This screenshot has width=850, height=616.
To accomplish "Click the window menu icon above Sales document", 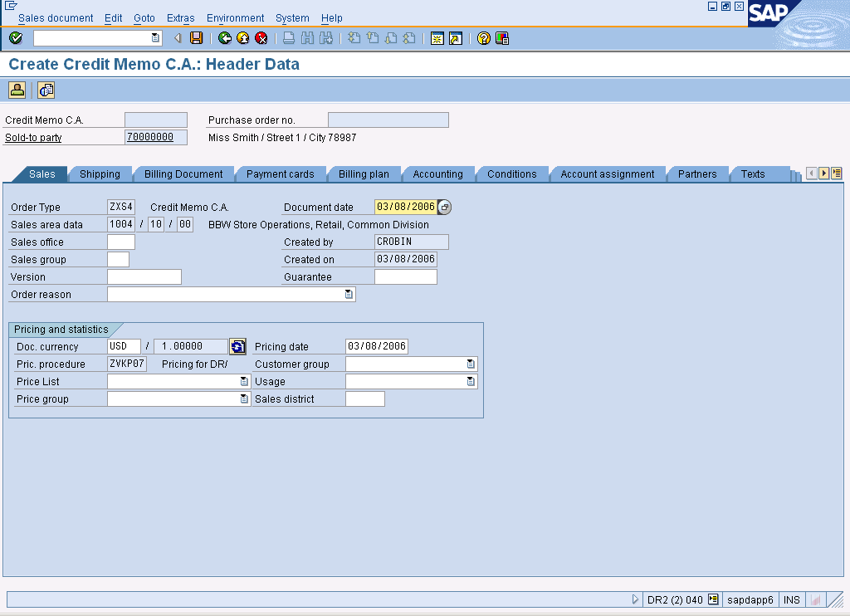I will click(x=10, y=6).
